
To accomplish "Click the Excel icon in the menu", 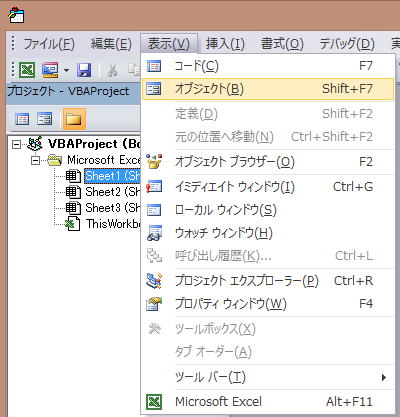I will tap(154, 402).
